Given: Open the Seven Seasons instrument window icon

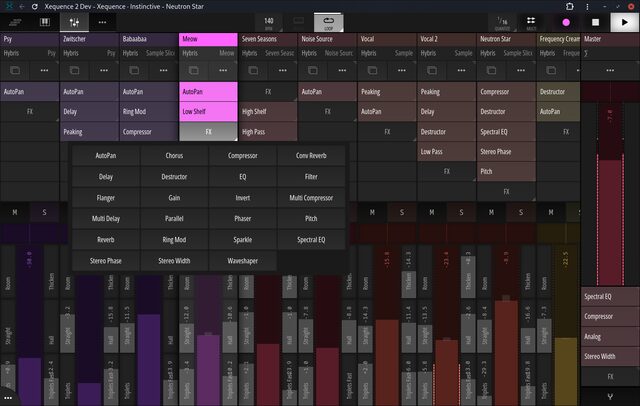Looking at the screenshot, I should (253, 70).
